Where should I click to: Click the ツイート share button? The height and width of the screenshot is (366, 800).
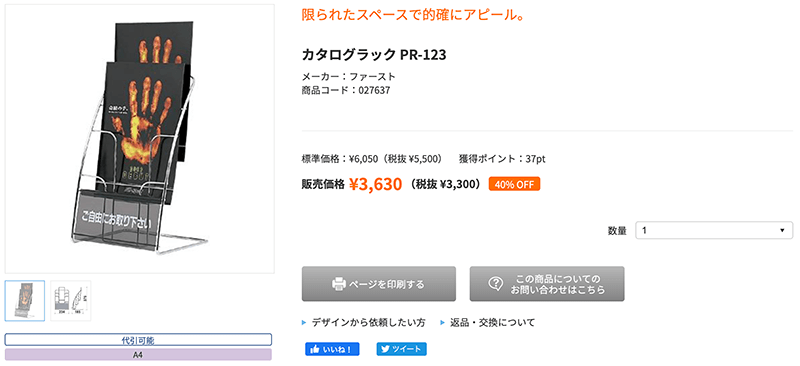[402, 349]
